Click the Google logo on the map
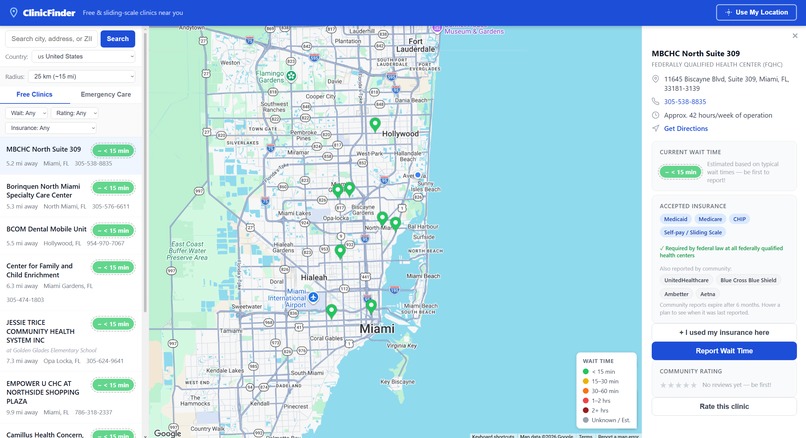Viewport: 806px width, 438px height. pyautogui.click(x=167, y=433)
